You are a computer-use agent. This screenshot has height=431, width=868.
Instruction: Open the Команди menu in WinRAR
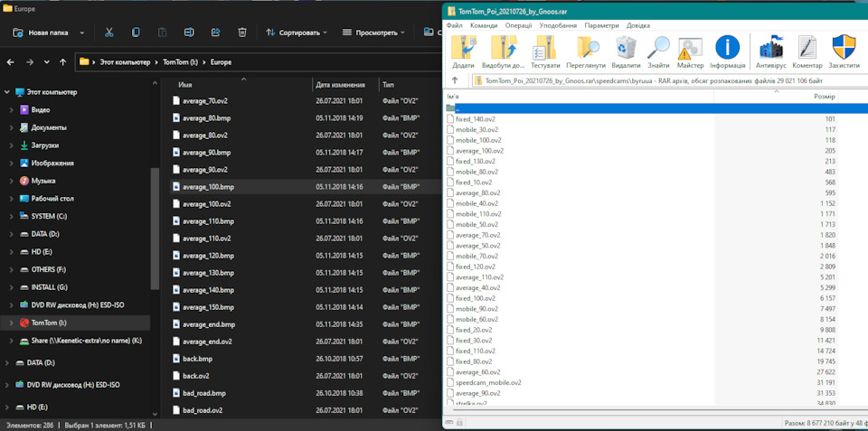[483, 25]
